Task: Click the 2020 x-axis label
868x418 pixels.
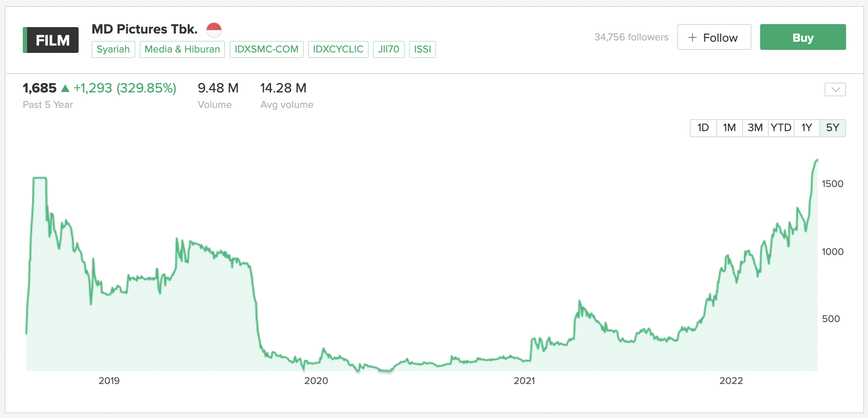Action: pos(316,381)
